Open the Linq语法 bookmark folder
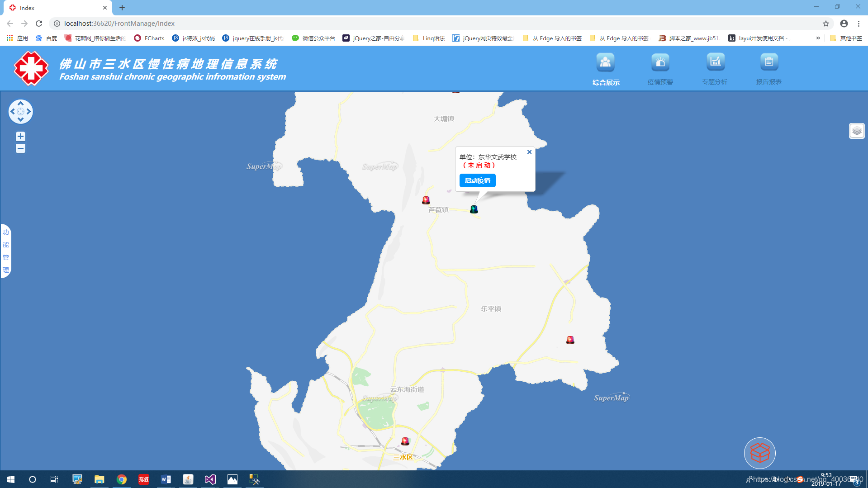The height and width of the screenshot is (488, 868). 429,38
